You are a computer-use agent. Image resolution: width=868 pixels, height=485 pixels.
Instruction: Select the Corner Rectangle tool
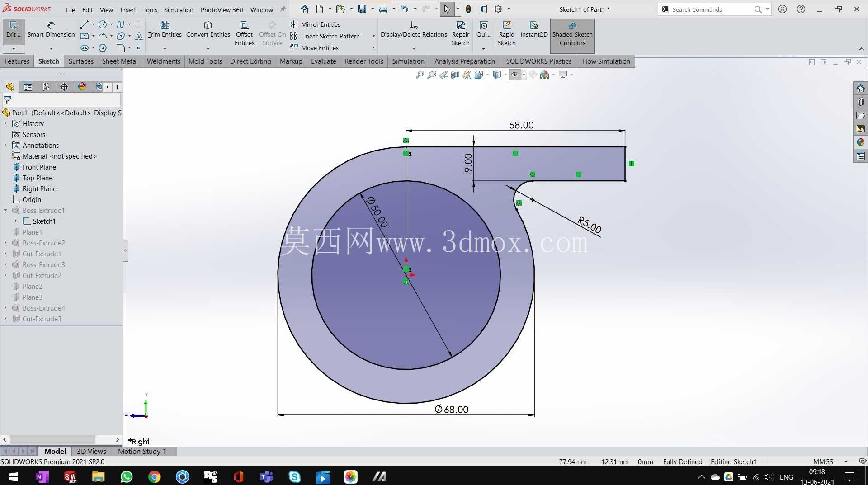click(84, 36)
